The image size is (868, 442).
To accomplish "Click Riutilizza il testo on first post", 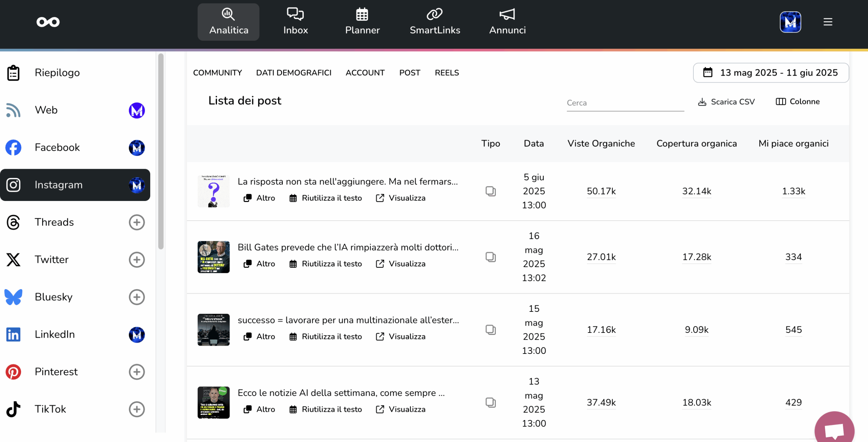I will point(325,198).
